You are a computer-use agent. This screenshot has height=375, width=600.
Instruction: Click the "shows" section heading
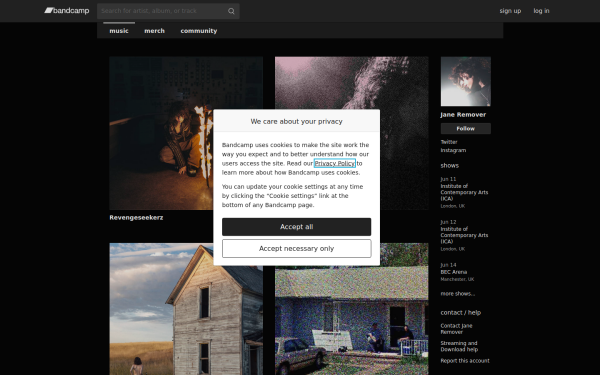(x=450, y=165)
